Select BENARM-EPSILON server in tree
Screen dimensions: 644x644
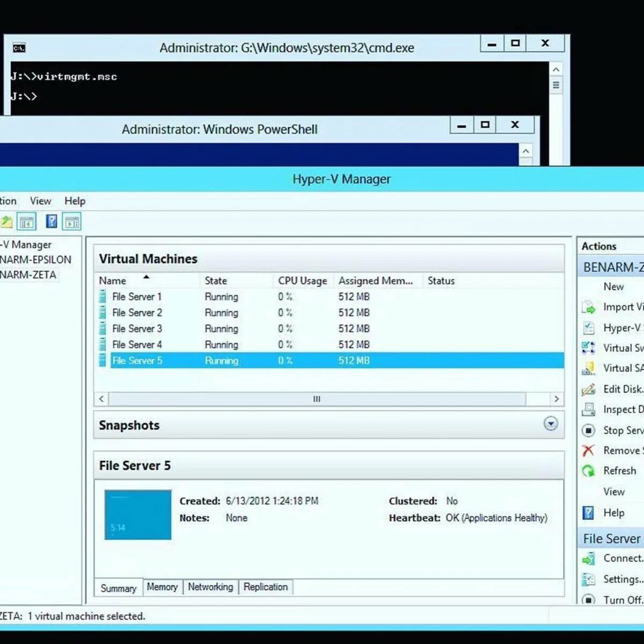tap(35, 260)
